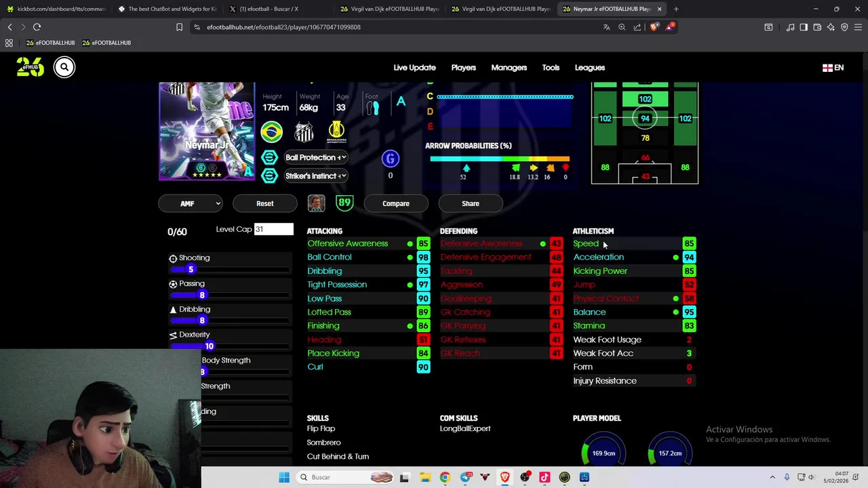Click the Compare button
Screen dimensions: 868x488
click(396, 203)
